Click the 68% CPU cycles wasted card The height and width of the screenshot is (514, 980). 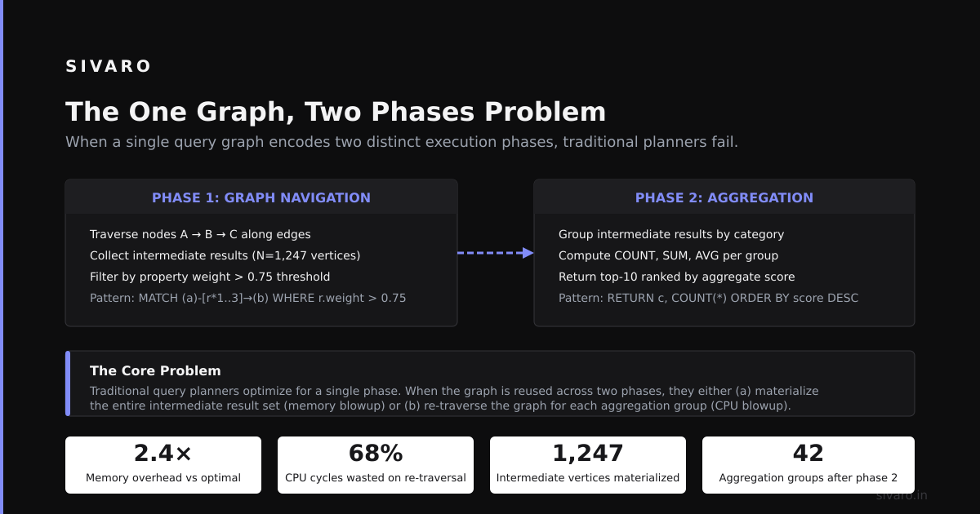[x=376, y=465]
